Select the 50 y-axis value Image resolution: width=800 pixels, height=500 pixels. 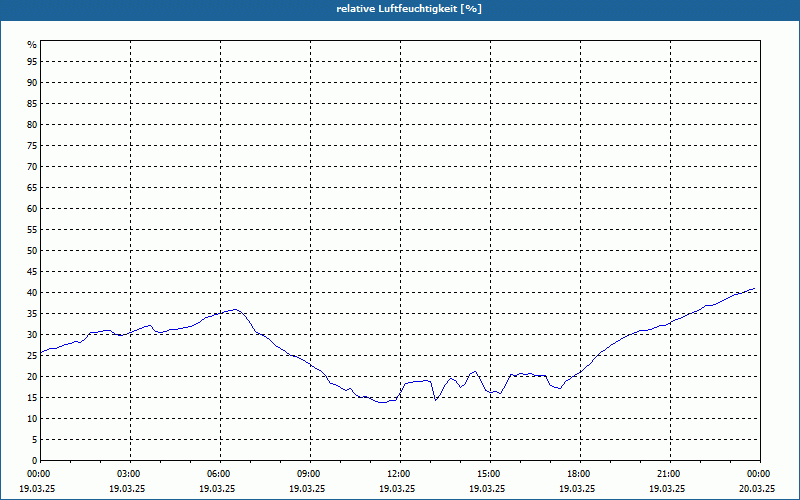(x=32, y=251)
